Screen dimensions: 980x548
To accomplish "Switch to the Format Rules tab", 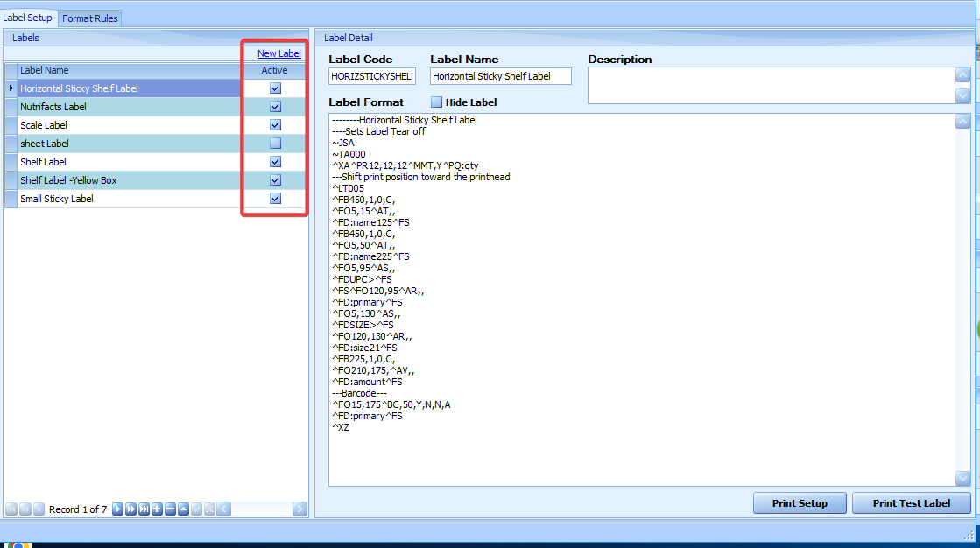I will (x=90, y=18).
